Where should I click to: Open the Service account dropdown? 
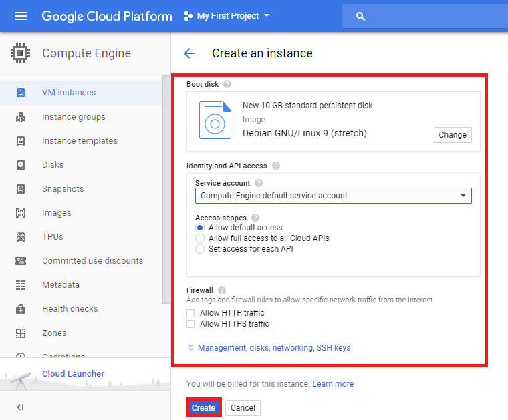[x=334, y=196]
